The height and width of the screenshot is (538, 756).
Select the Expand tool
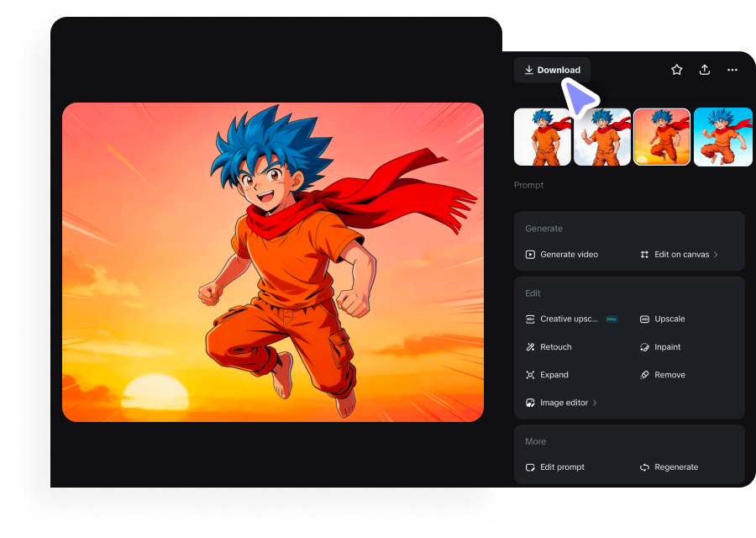[x=554, y=374]
